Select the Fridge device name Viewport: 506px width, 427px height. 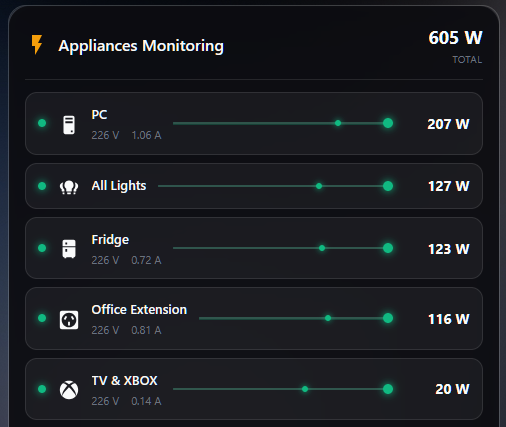pyautogui.click(x=110, y=240)
